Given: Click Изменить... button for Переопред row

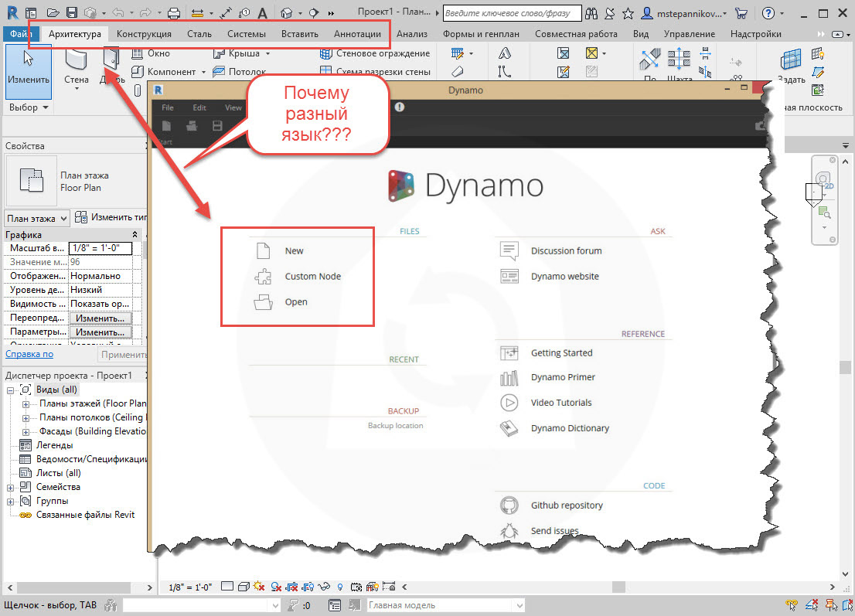Looking at the screenshot, I should tap(100, 318).
